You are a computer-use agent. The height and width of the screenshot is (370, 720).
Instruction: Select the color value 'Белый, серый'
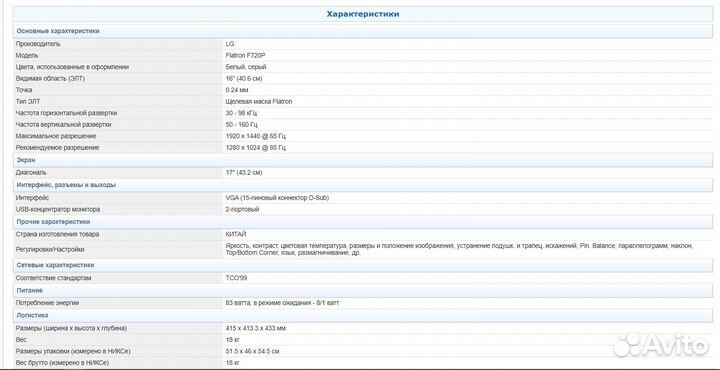coord(246,67)
